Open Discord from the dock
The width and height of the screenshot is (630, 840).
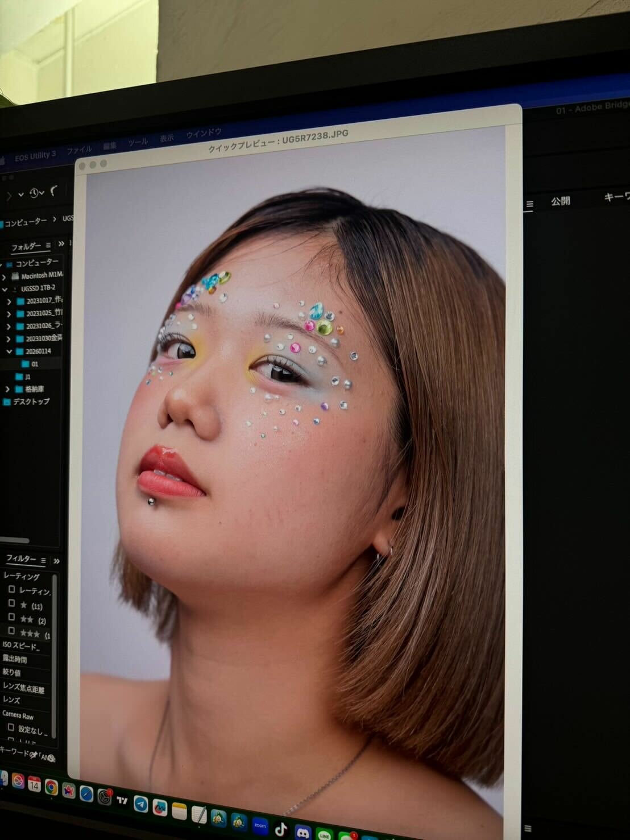pos(302,833)
